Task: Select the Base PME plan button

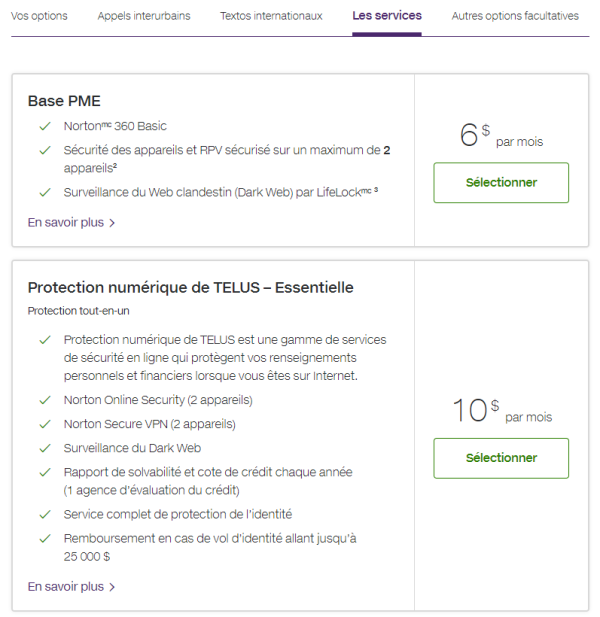Action: 501,183
